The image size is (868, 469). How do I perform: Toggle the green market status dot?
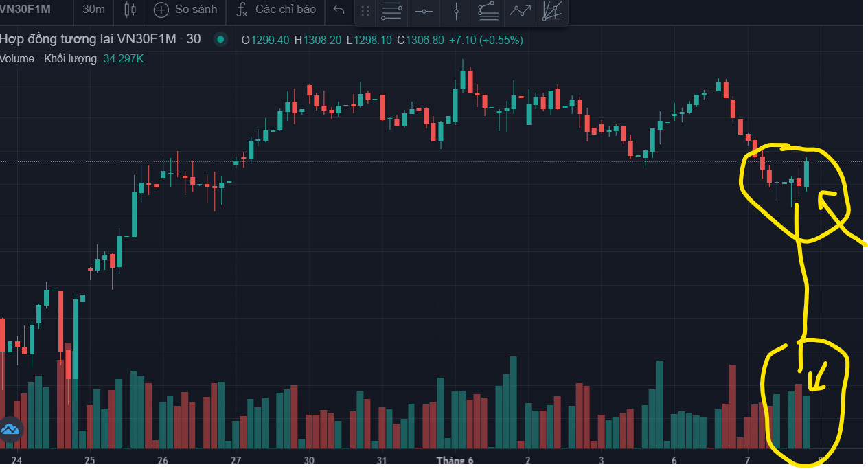(220, 39)
